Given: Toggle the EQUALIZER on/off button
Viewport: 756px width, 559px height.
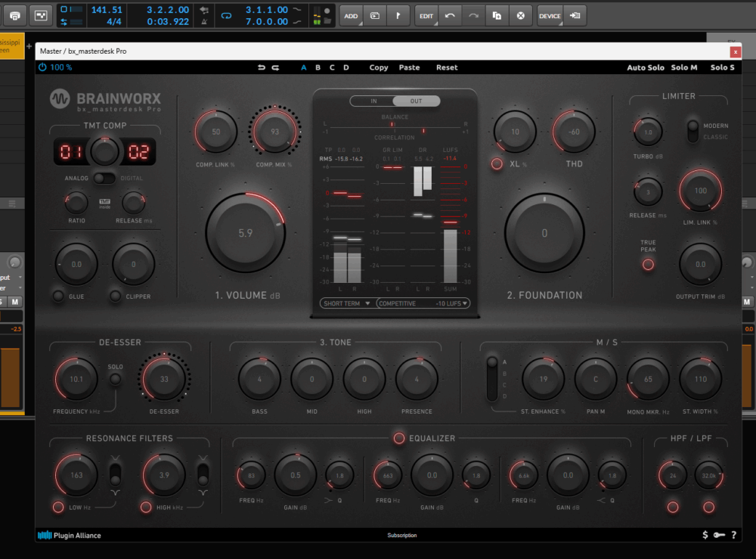Looking at the screenshot, I should [x=398, y=438].
